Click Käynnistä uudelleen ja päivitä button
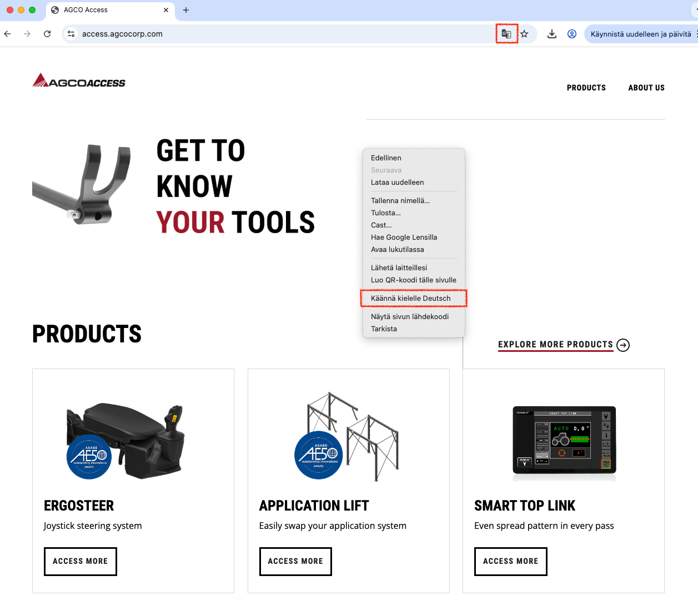Image resolution: width=698 pixels, height=616 pixels. [x=641, y=34]
